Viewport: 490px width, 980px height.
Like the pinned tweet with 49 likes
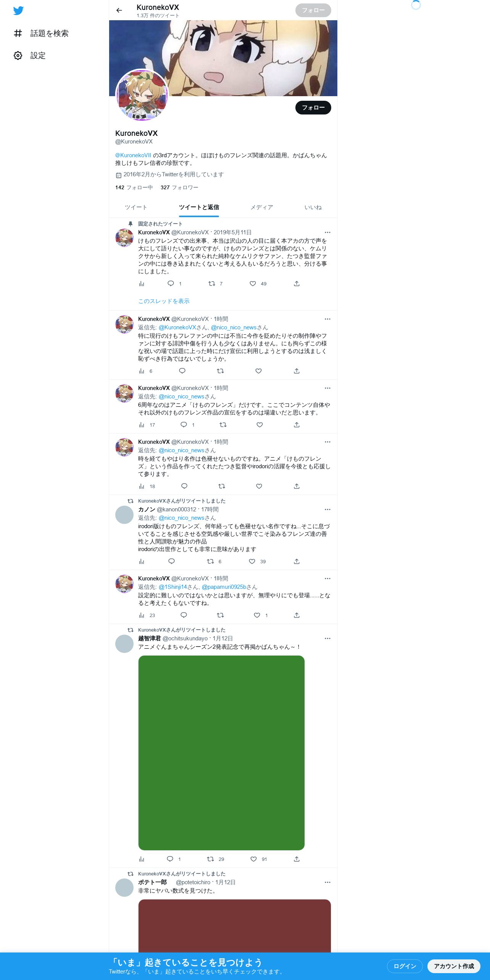tap(253, 284)
